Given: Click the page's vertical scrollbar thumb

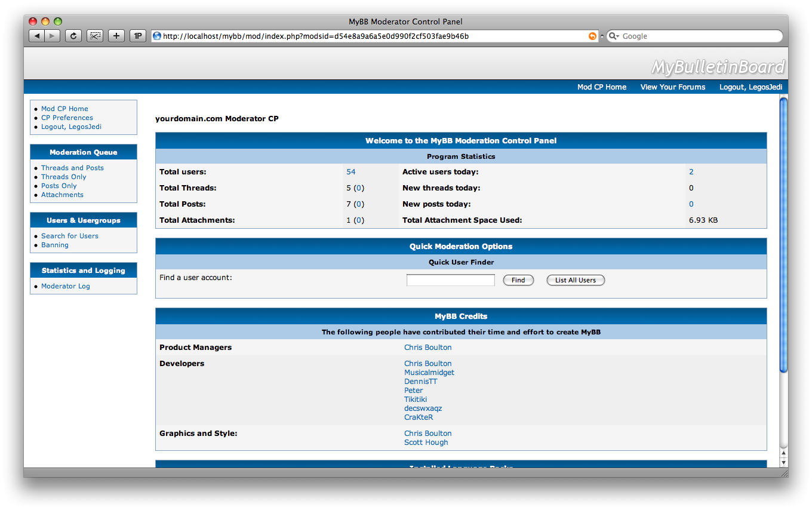Looking at the screenshot, I should (783, 233).
